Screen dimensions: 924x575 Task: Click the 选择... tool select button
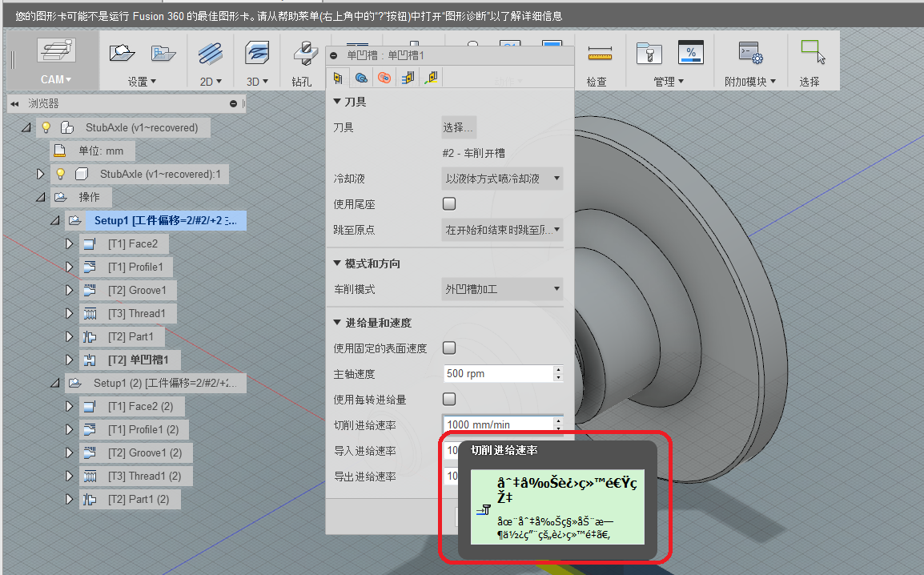(458, 127)
